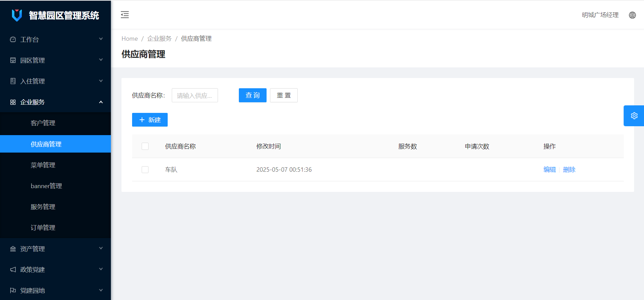Expand the 入住管理 menu chevron
Screen dimensions: 644x300
click(x=101, y=81)
